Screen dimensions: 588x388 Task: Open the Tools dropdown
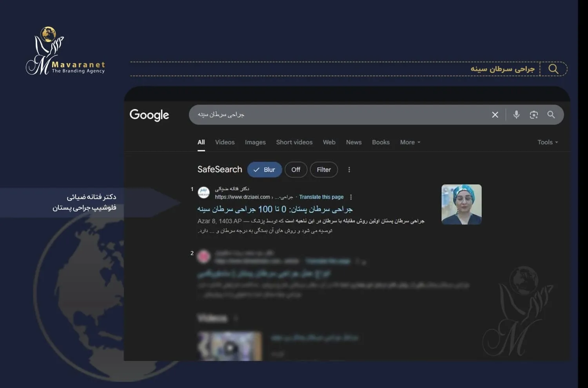[547, 142]
